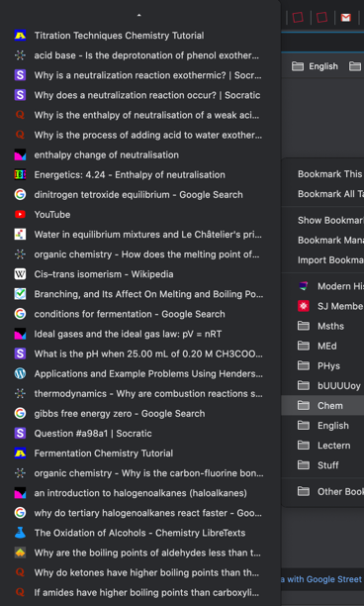Click the IB icon beside Energetics 4.24
This screenshot has height=606, width=364.
[20, 174]
